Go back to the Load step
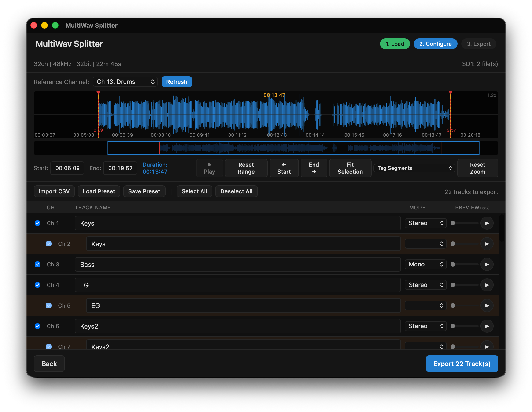Viewport: 532px width, 412px height. [395, 44]
